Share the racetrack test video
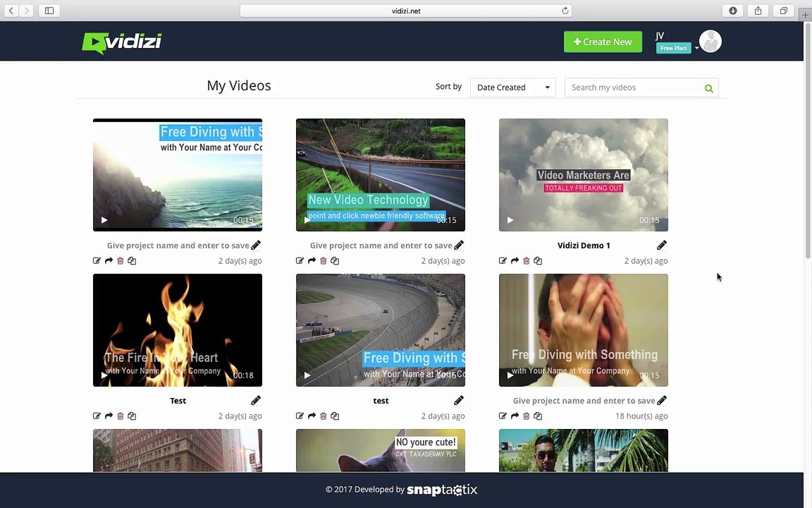The image size is (812, 508). point(312,416)
